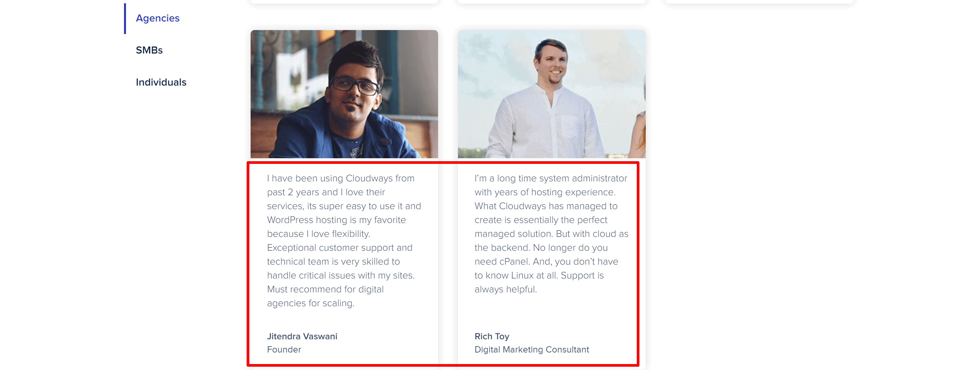
Task: Click "I'm a long time system administrator" line
Action: pos(551,178)
